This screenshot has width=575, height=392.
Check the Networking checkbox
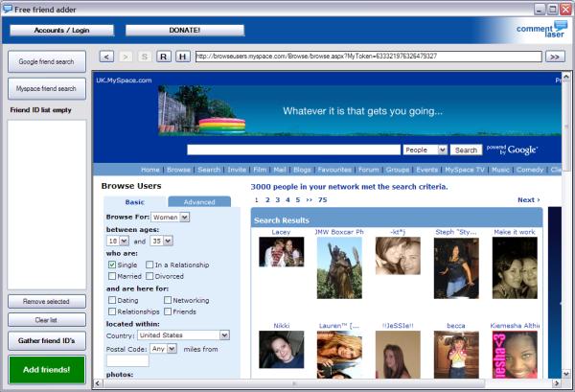168,300
